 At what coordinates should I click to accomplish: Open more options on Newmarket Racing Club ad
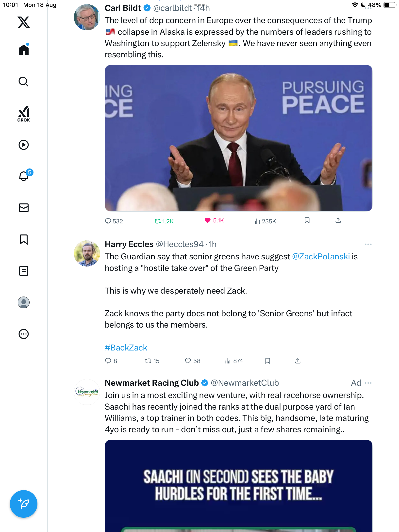click(x=368, y=383)
